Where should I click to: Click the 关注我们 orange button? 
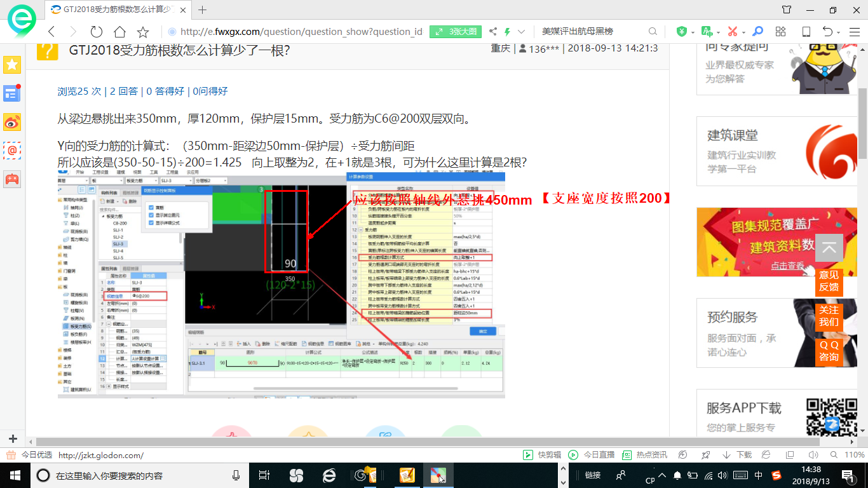(x=829, y=316)
